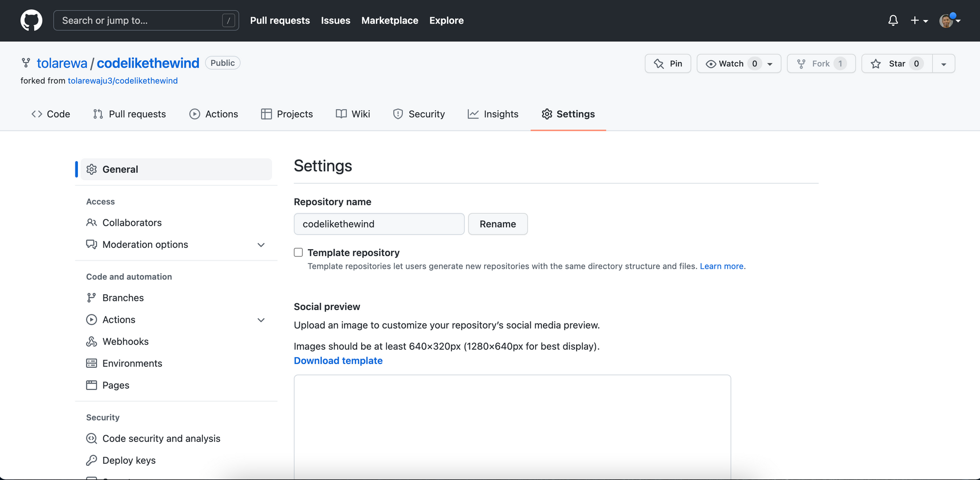Expand the sidebar Actions chevron
This screenshot has height=480, width=980.
coord(261,320)
